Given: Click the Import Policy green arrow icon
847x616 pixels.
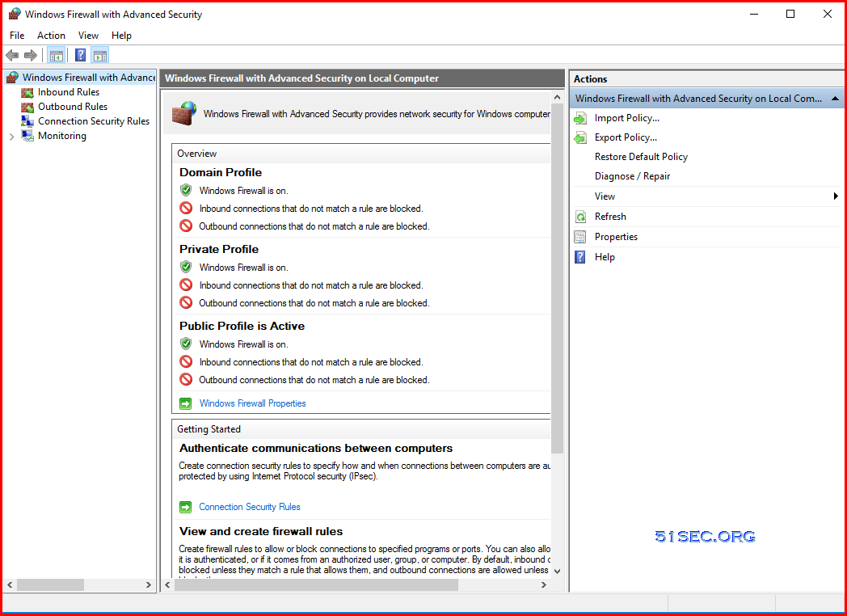Looking at the screenshot, I should click(580, 118).
